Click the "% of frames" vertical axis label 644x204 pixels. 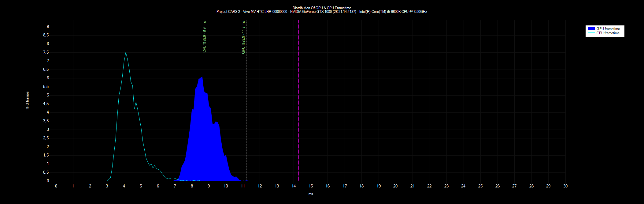pos(28,100)
